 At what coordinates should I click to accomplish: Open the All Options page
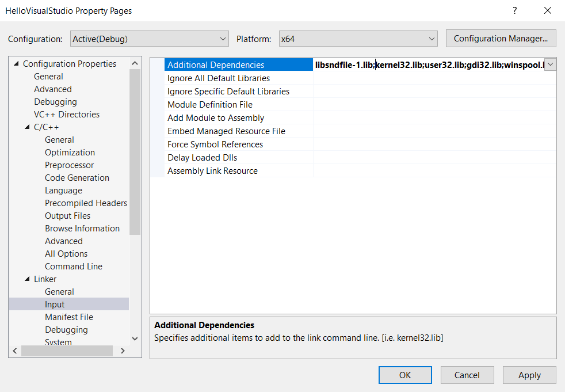click(x=66, y=254)
